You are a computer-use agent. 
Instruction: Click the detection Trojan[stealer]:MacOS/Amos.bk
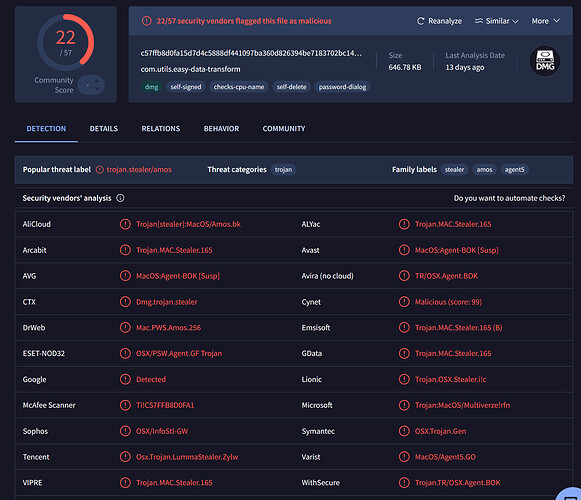click(188, 224)
